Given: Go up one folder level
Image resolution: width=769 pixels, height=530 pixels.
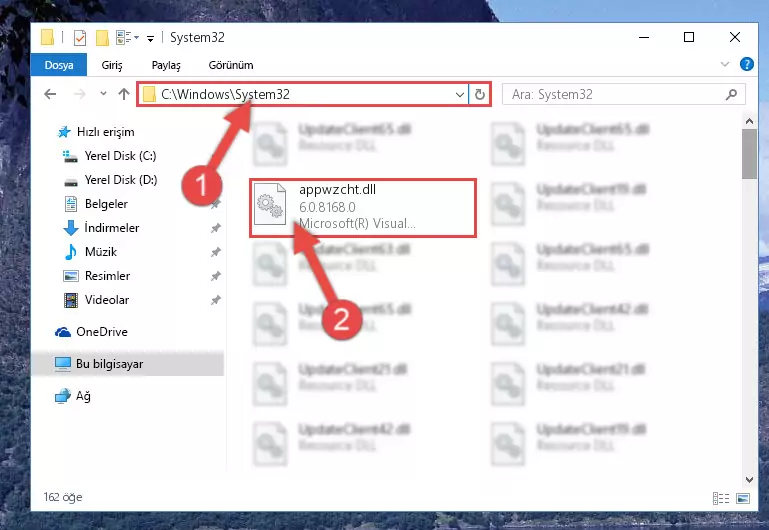Looking at the screenshot, I should [x=124, y=94].
